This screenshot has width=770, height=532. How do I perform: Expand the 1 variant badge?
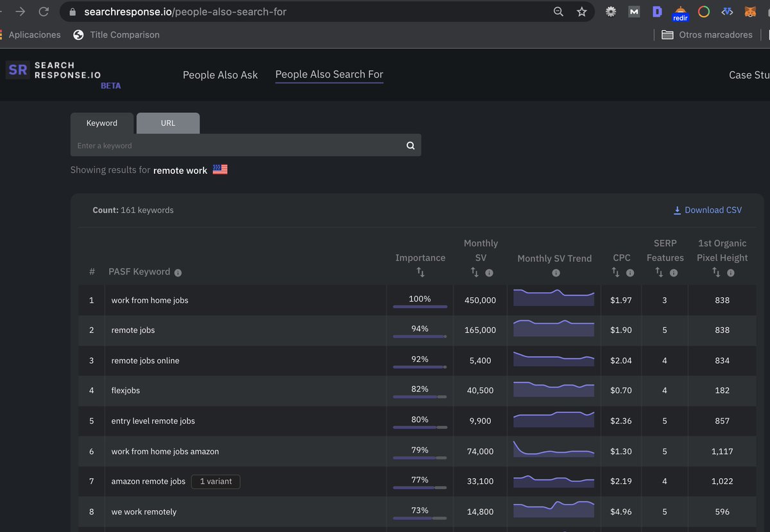[216, 481]
